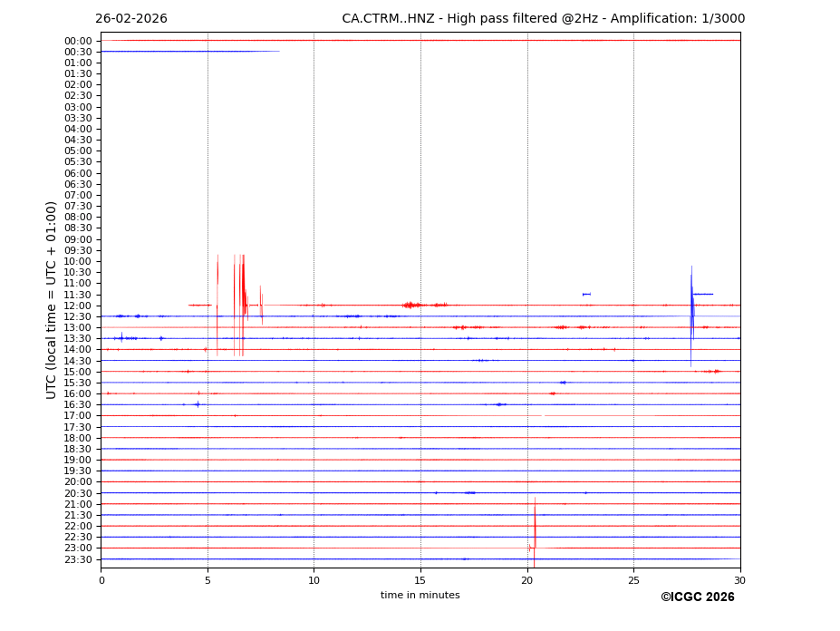Click the ©ICGC 2026 copyright text
Image resolution: width=840 pixels, height=631 pixels.
697,597
